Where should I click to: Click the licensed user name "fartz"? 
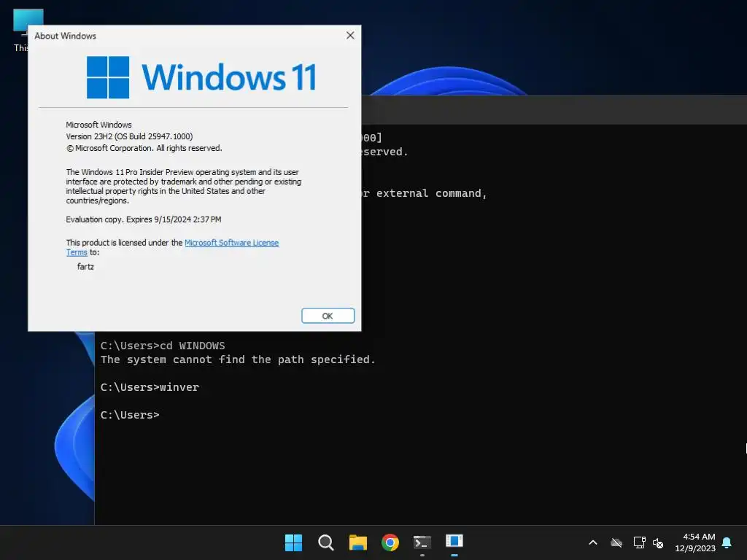[x=85, y=267]
